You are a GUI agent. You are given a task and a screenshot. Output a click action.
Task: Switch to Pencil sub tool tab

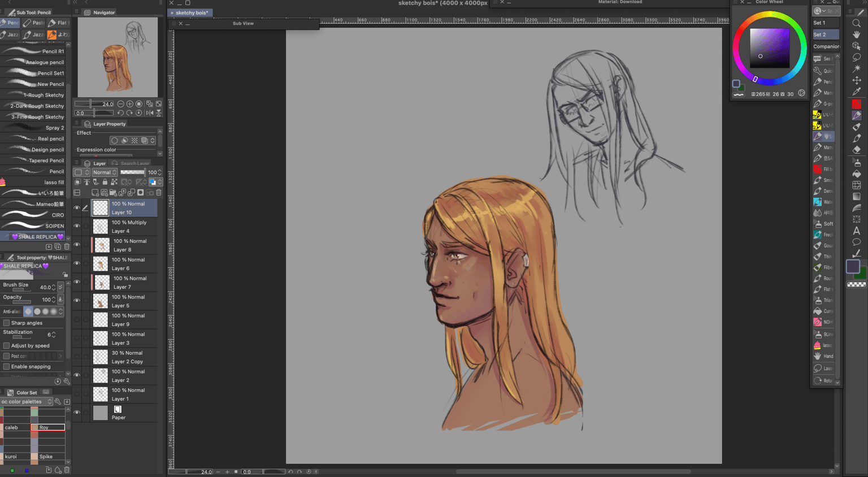pos(10,23)
